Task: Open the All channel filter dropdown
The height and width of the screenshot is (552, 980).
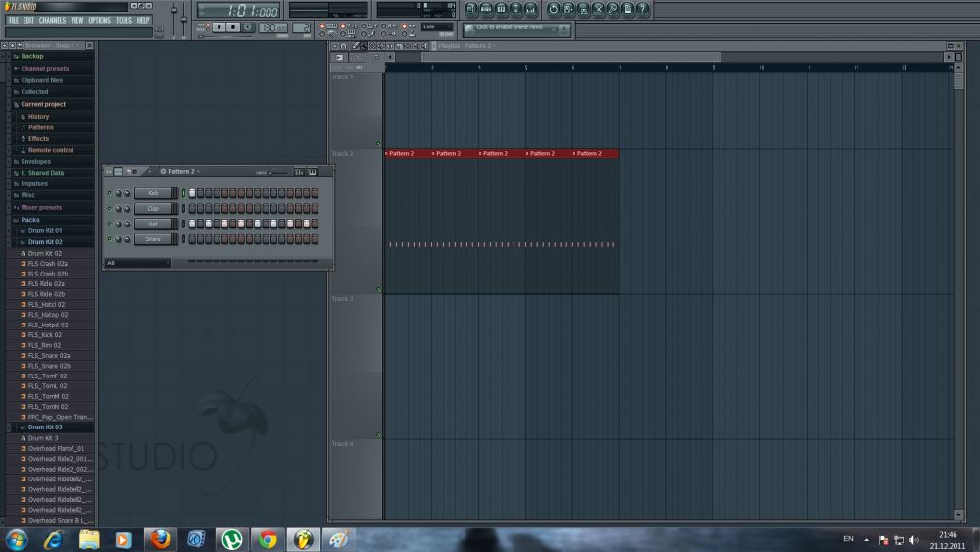Action: tap(137, 263)
